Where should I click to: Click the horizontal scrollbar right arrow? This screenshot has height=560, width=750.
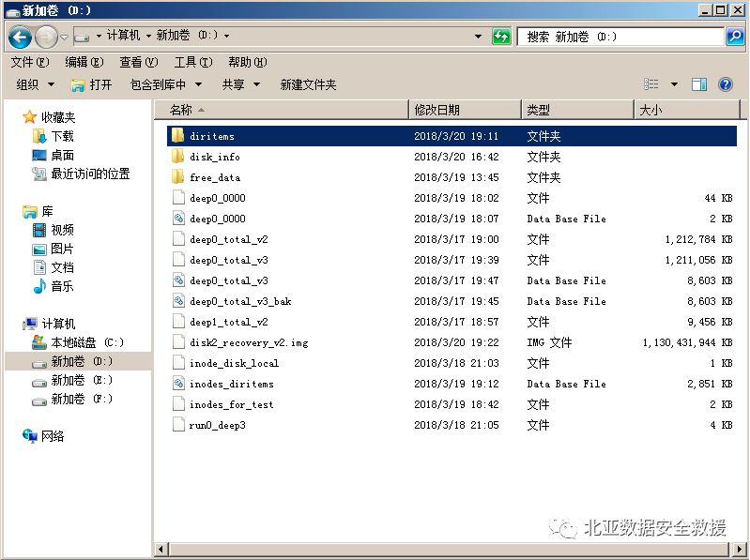click(741, 549)
